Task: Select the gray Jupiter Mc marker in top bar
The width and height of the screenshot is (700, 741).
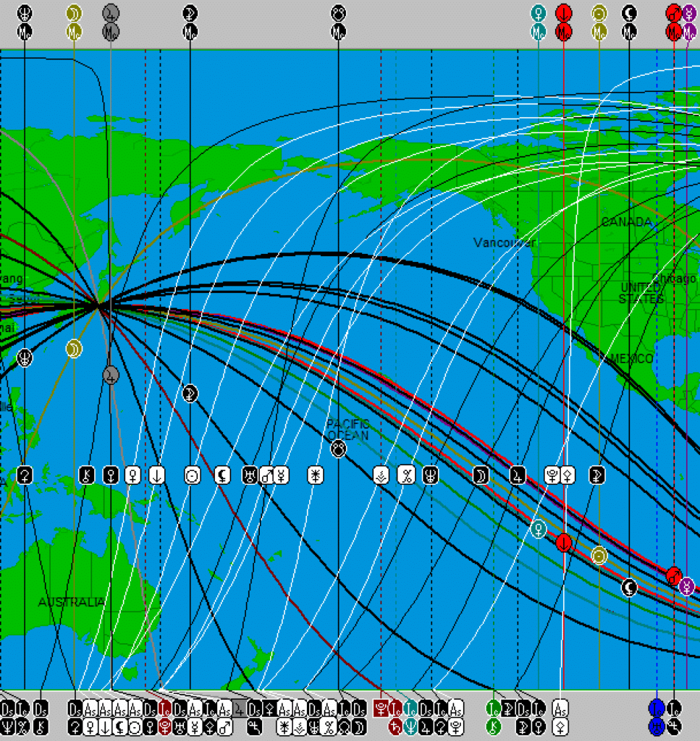Action: coord(111,32)
